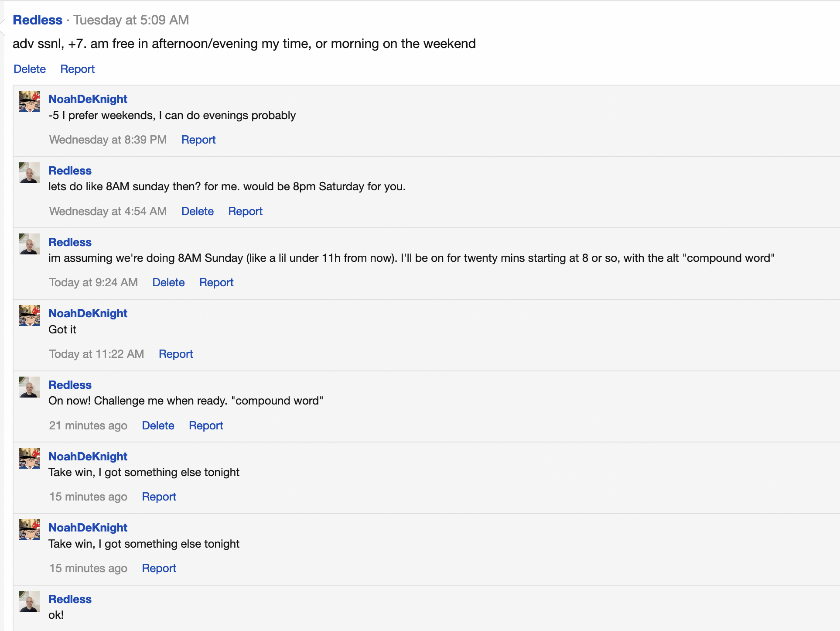Click Redless avatar next to 'ok!' reply

tap(29, 601)
